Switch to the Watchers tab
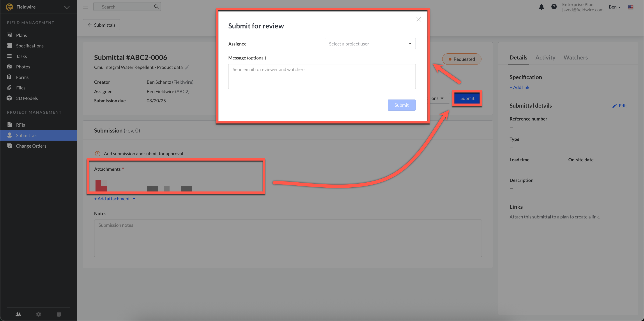Image resolution: width=644 pixels, height=321 pixels. click(575, 58)
